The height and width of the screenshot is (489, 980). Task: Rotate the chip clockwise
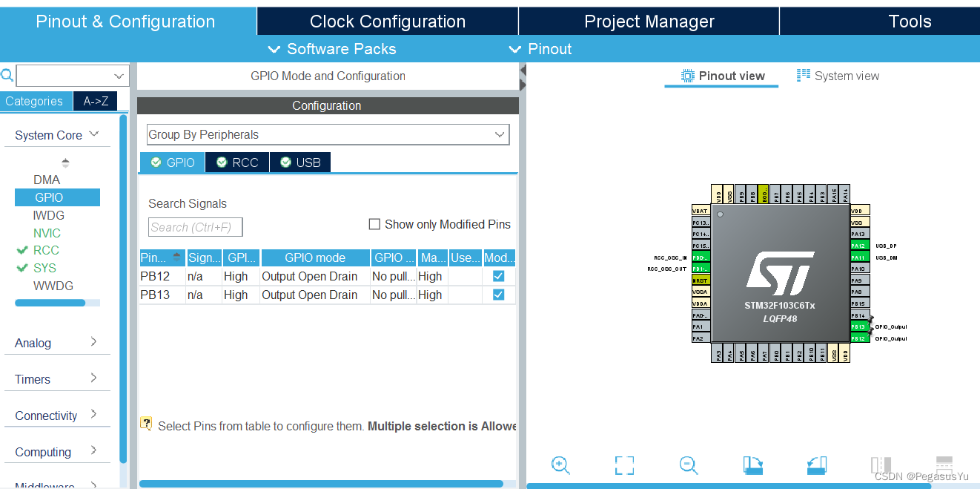coord(753,465)
